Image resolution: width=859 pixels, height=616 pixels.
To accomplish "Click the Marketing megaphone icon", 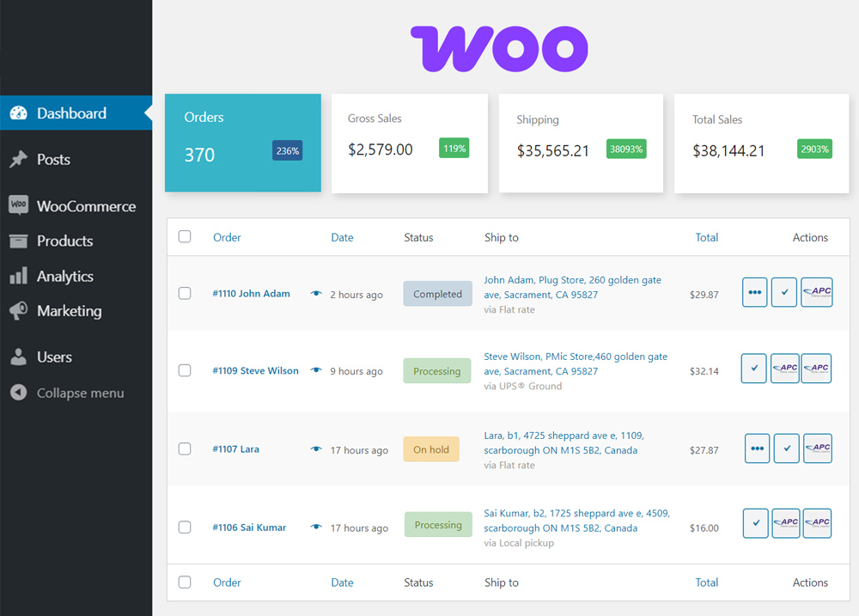I will click(16, 311).
